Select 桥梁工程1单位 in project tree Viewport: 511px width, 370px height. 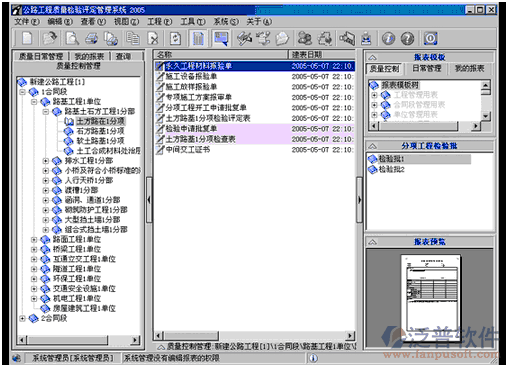[77, 249]
